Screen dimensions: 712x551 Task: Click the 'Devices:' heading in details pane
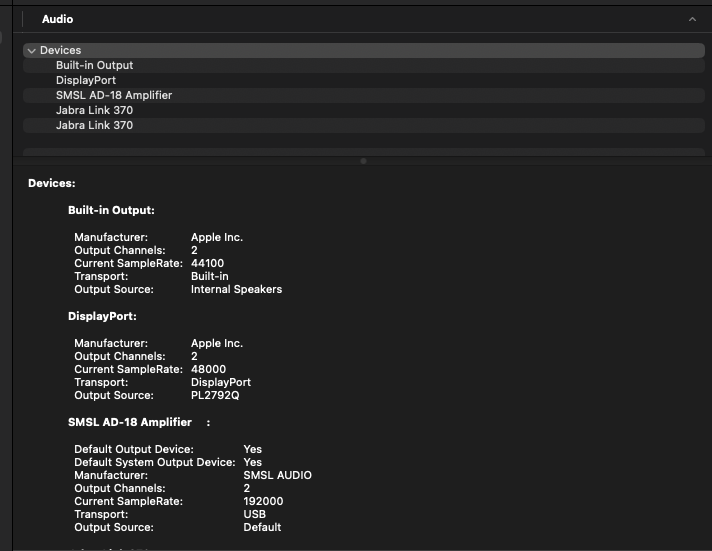coord(52,183)
